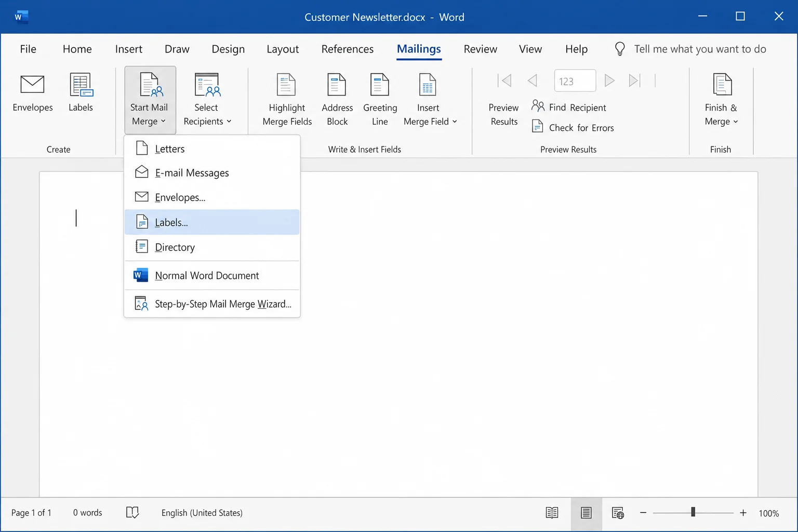This screenshot has width=798, height=532.
Task: Click the 100% zoom level
Action: point(769,513)
